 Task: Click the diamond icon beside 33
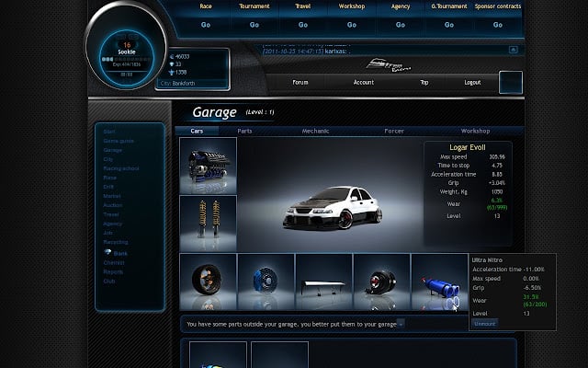172,64
